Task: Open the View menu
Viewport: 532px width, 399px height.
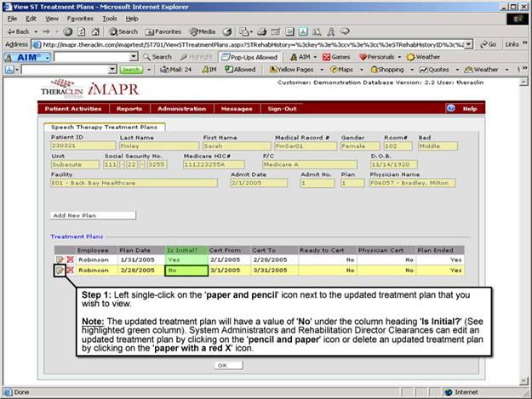Action: [52, 19]
